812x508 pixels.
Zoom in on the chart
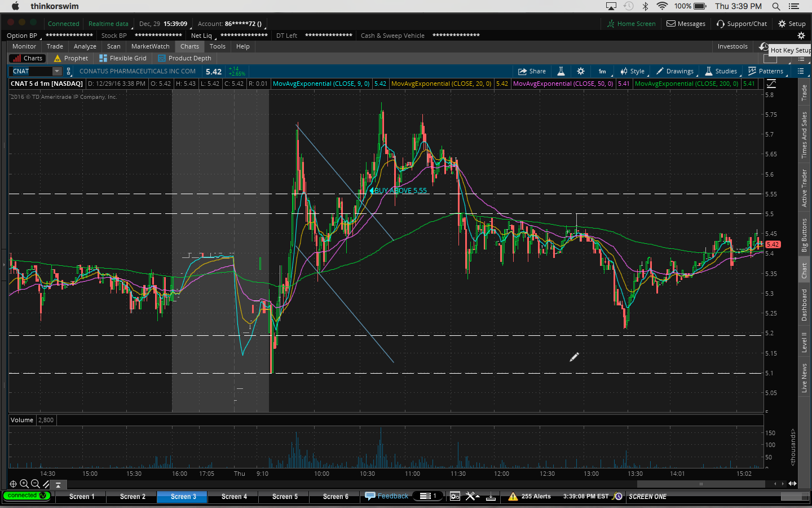[x=24, y=484]
